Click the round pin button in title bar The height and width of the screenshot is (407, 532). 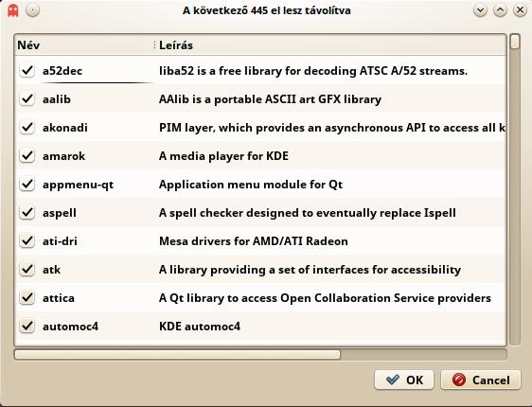coord(32,10)
